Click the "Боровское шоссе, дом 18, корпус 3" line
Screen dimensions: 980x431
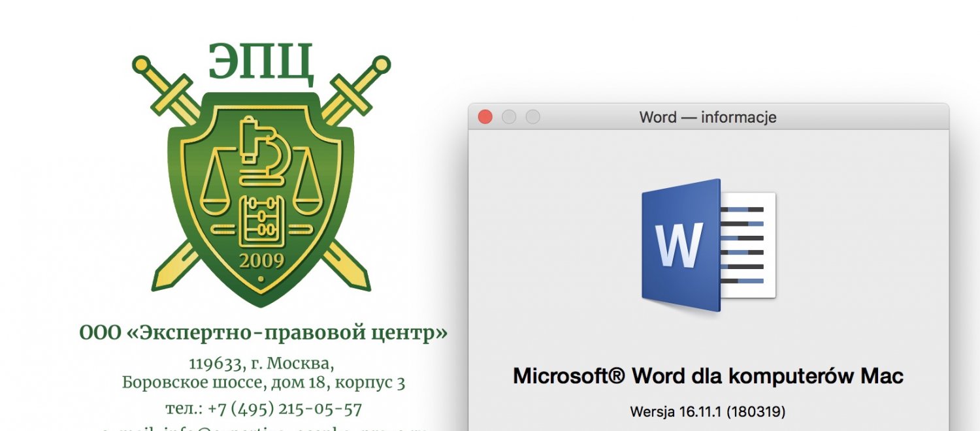point(263,383)
